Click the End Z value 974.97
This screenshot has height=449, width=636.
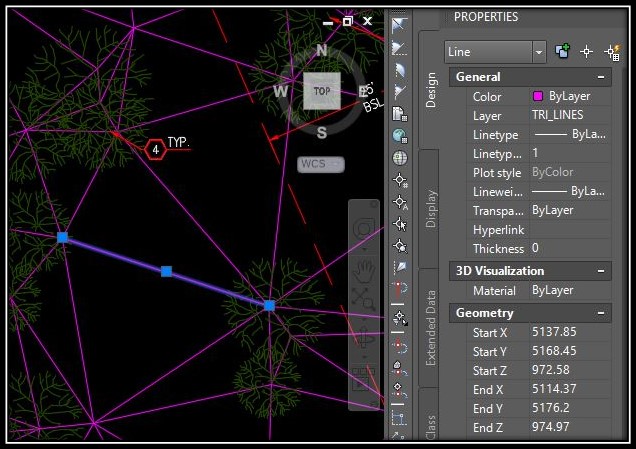coord(551,427)
